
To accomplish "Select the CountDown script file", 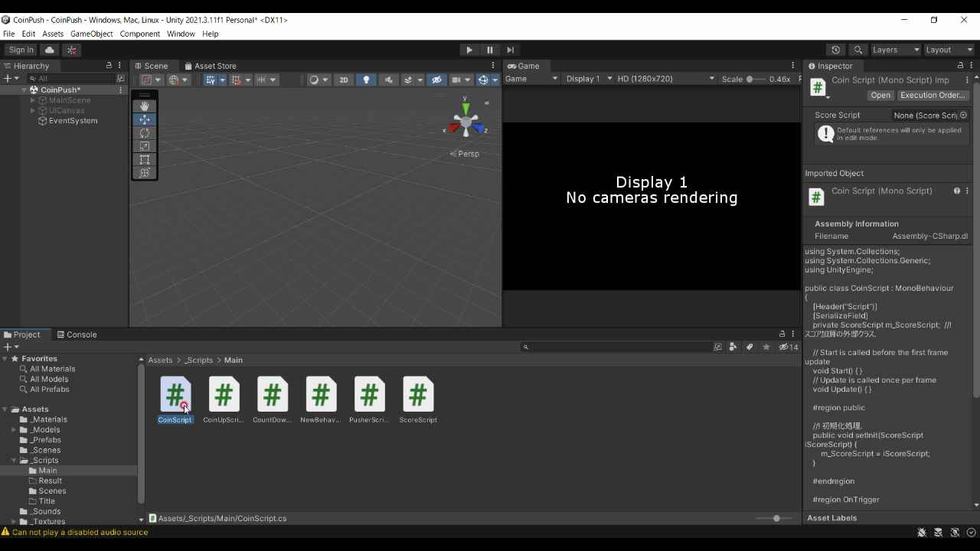I will click(x=272, y=400).
